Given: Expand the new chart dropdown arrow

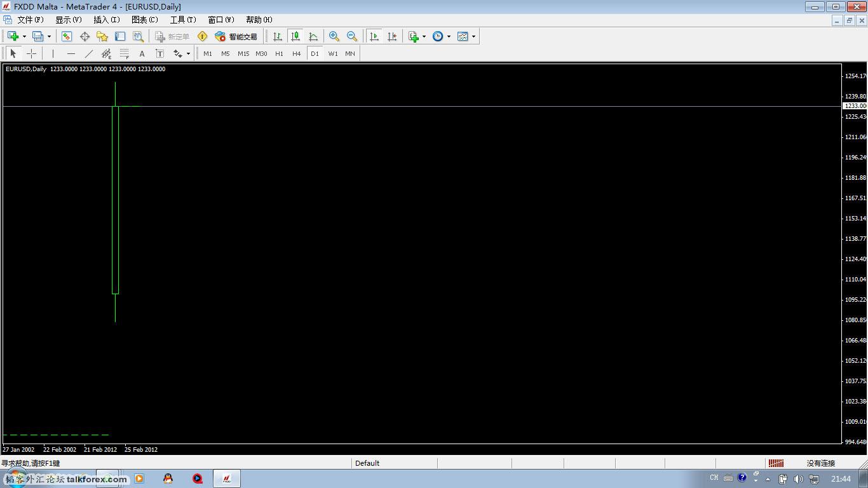Looking at the screenshot, I should pyautogui.click(x=24, y=36).
